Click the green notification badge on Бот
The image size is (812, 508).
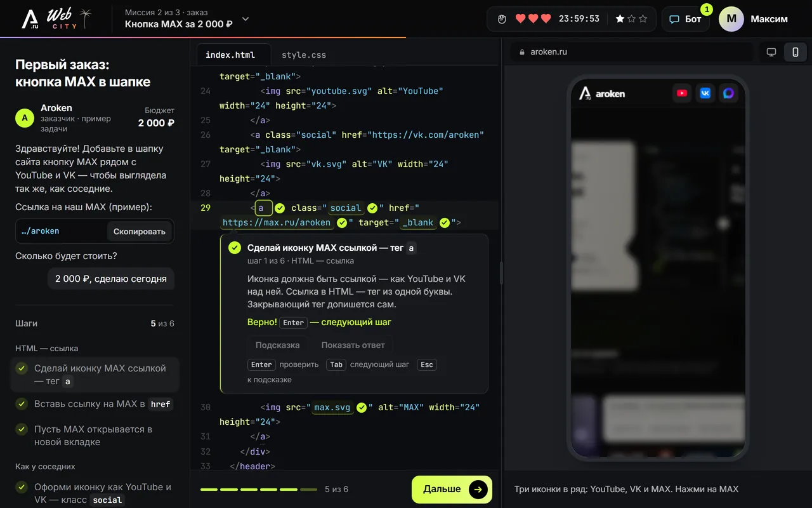tap(707, 10)
